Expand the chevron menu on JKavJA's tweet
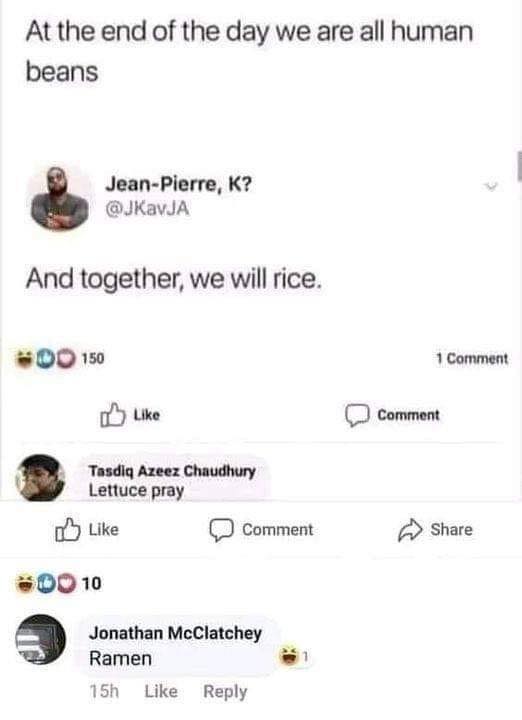The width and height of the screenshot is (522, 720). pyautogui.click(x=491, y=186)
